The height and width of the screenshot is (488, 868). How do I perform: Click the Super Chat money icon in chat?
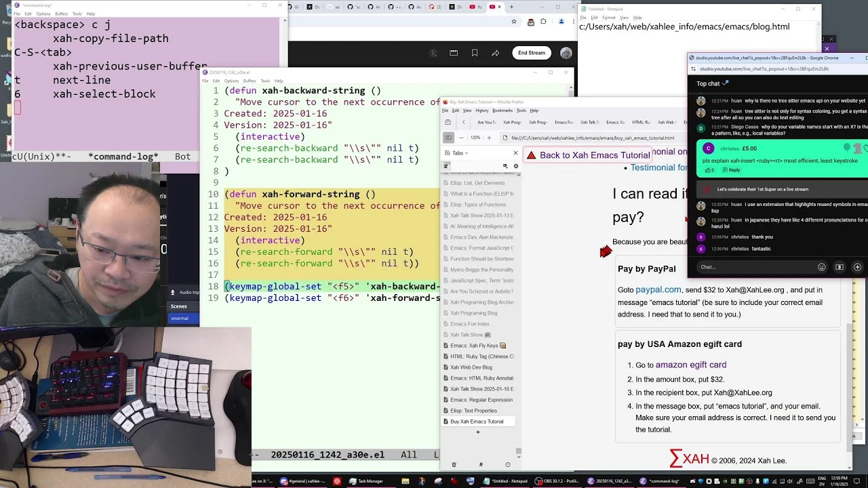(840, 267)
